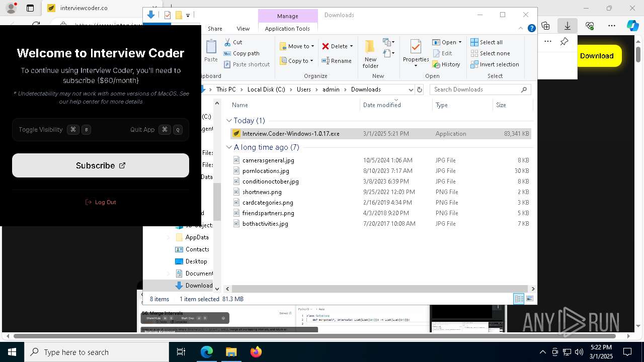Viewport: 644px width, 362px height.
Task: Open Edge downloads toolbar icon
Action: tap(567, 26)
